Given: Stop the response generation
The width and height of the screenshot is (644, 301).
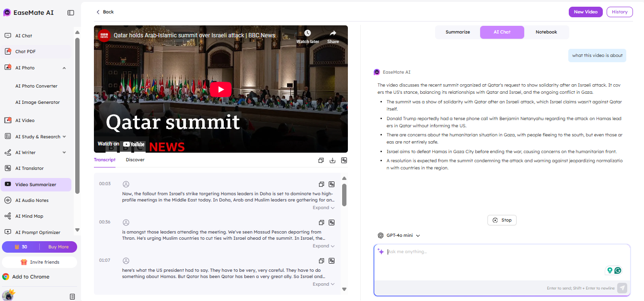Looking at the screenshot, I should 502,220.
